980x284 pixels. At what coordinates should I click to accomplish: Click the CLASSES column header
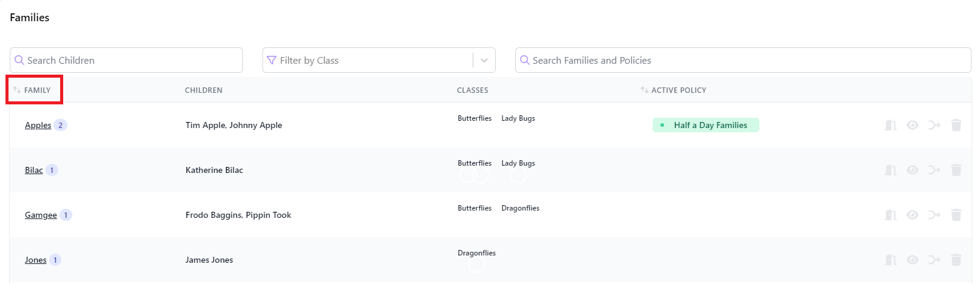point(473,90)
